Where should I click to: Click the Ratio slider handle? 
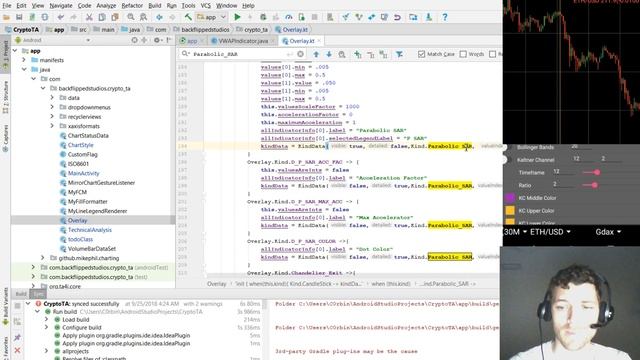click(x=595, y=185)
